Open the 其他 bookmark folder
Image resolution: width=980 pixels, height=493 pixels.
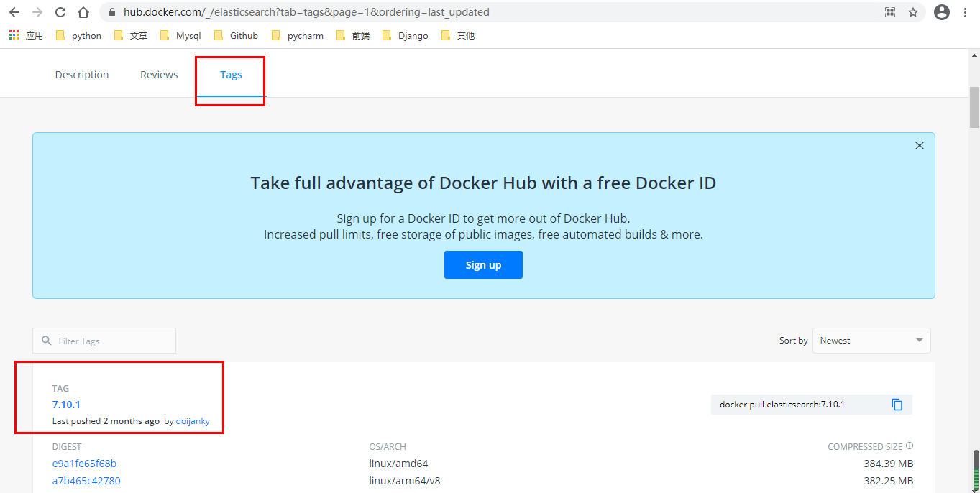tap(458, 35)
